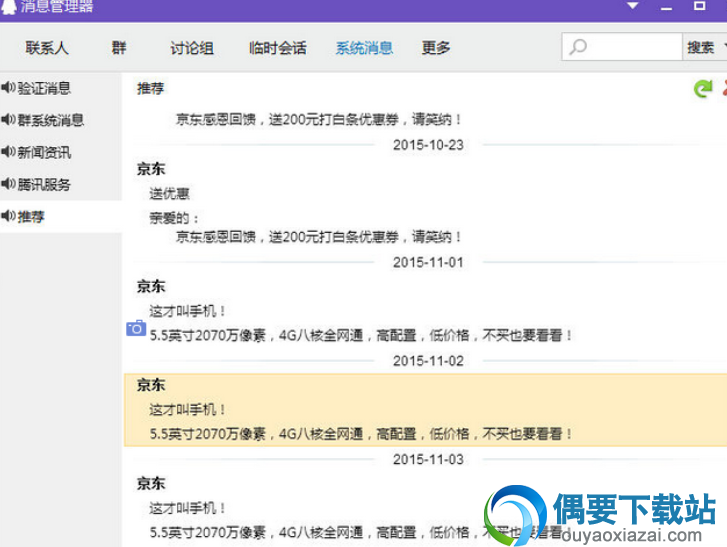The image size is (727, 547).
Task: Click the green refresh arrow icon
Action: point(703,88)
